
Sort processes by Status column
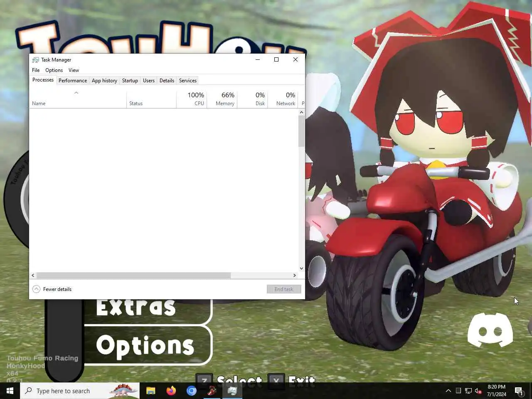(x=151, y=99)
